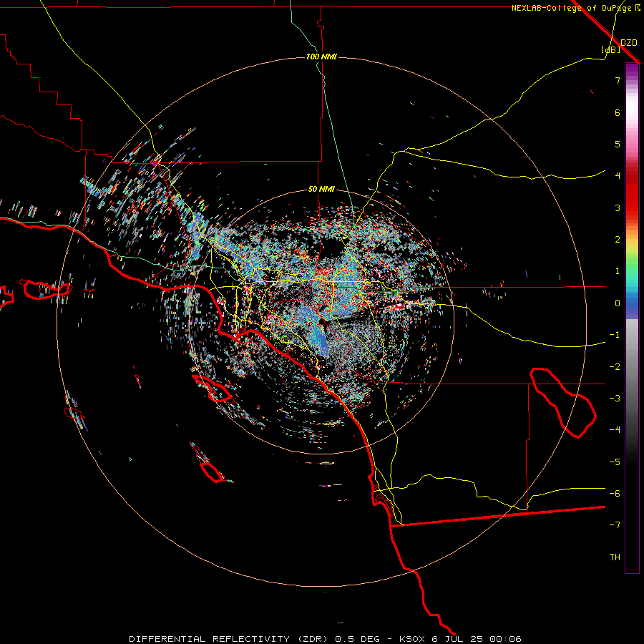Screen dimensions: 644x644
Task: Click the 50 NMI range ring label
Action: click(x=321, y=190)
